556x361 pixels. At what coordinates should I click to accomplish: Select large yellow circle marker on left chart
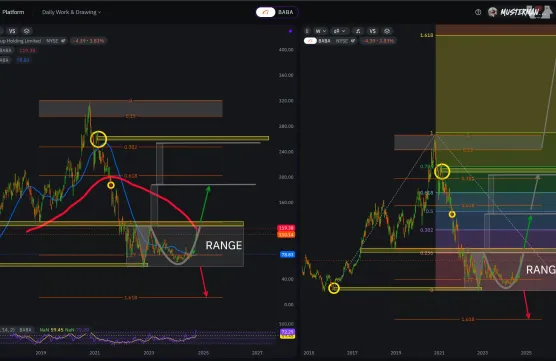tap(99, 139)
